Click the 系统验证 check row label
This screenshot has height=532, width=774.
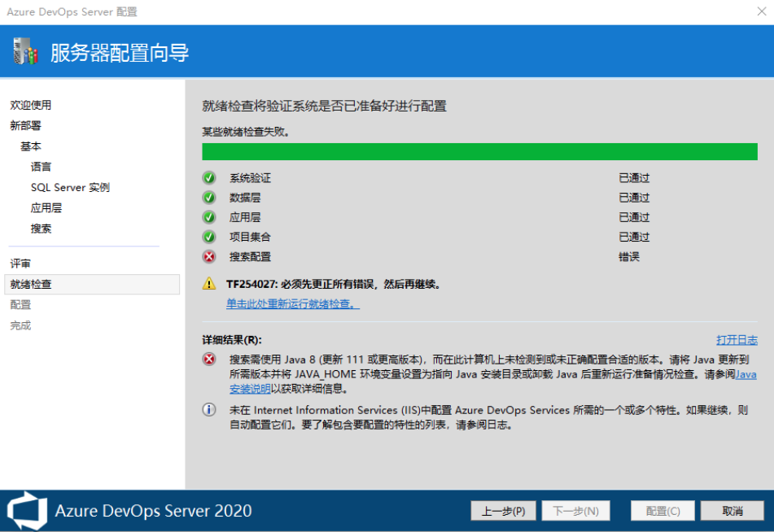pos(250,177)
